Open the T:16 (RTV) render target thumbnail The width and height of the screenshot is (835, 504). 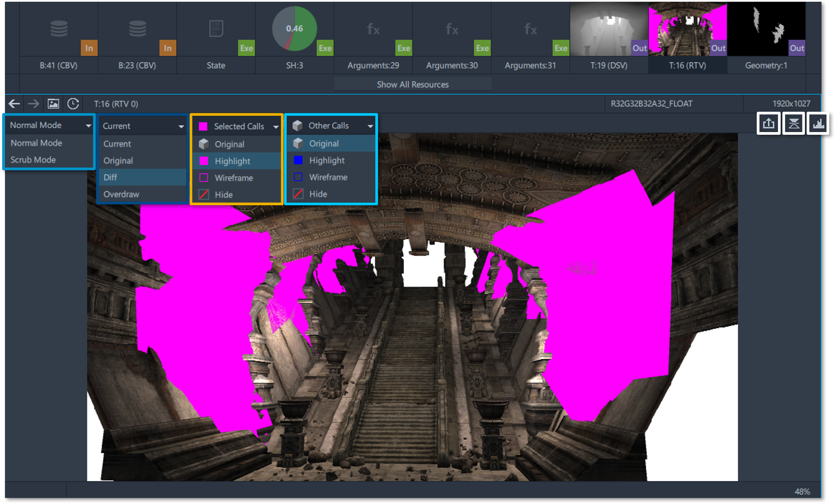tap(688, 29)
